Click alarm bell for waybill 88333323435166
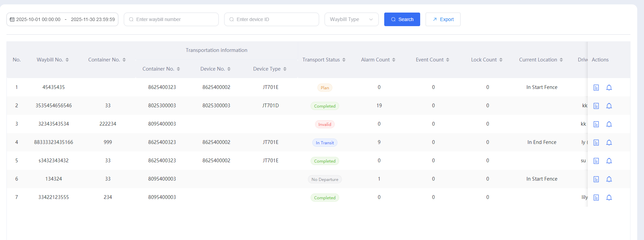Screen dimensions: 644x240 [x=609, y=143]
